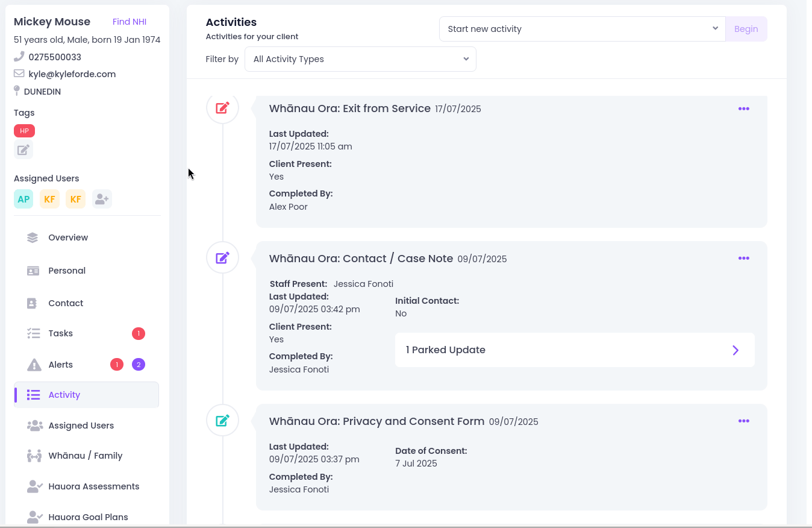
Task: Open the Alerts menu item
Action: [87, 365]
